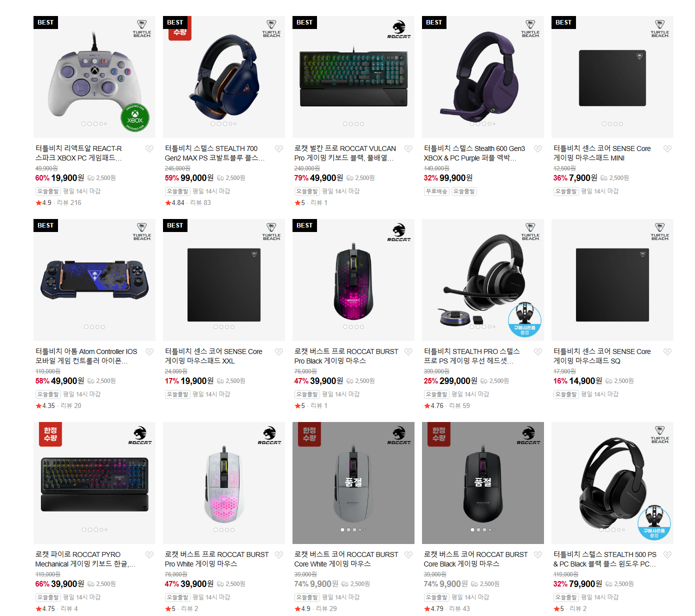Add Atom Controller IOS to wishlist heart

(x=149, y=351)
